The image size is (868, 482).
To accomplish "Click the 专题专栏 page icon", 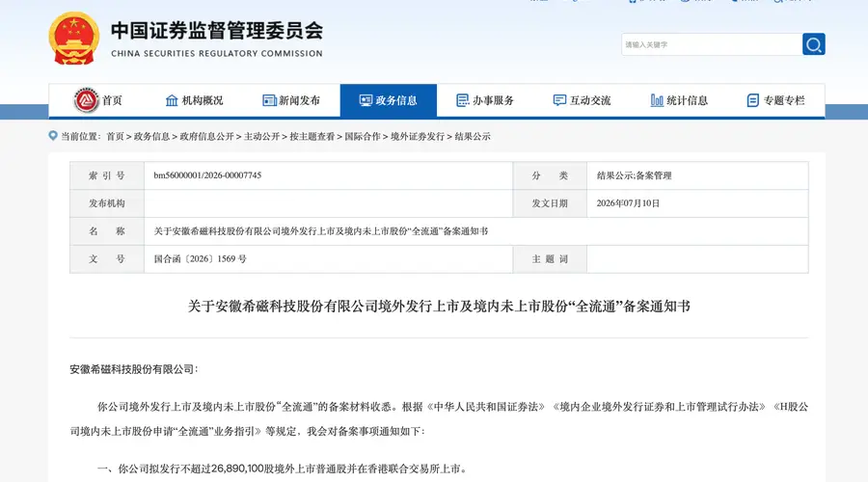I will [x=753, y=100].
